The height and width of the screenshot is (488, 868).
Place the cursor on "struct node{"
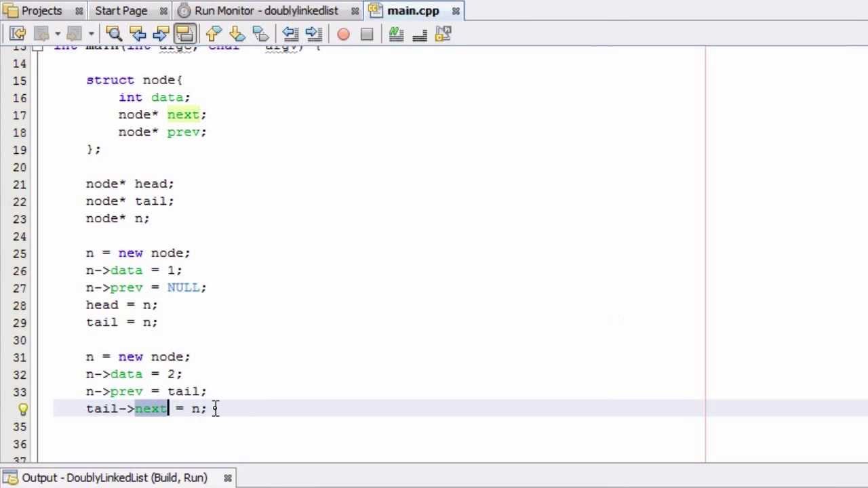tap(134, 80)
